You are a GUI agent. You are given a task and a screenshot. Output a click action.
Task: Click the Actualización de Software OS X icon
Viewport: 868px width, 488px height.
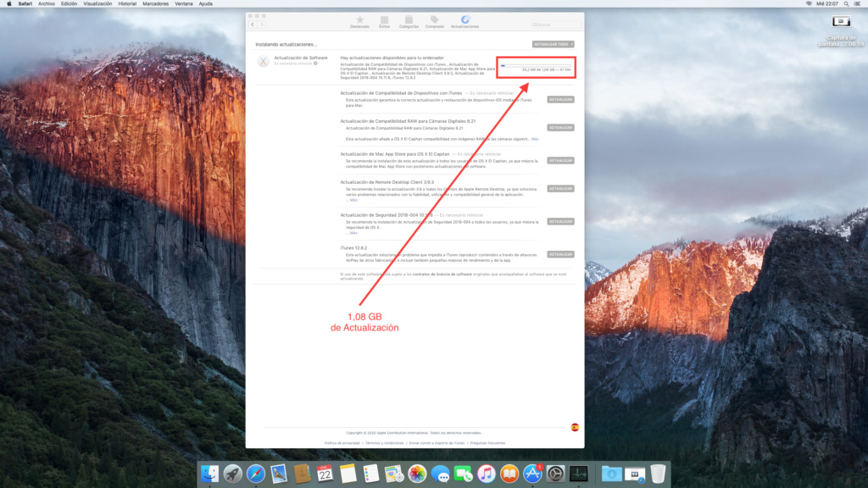[263, 61]
